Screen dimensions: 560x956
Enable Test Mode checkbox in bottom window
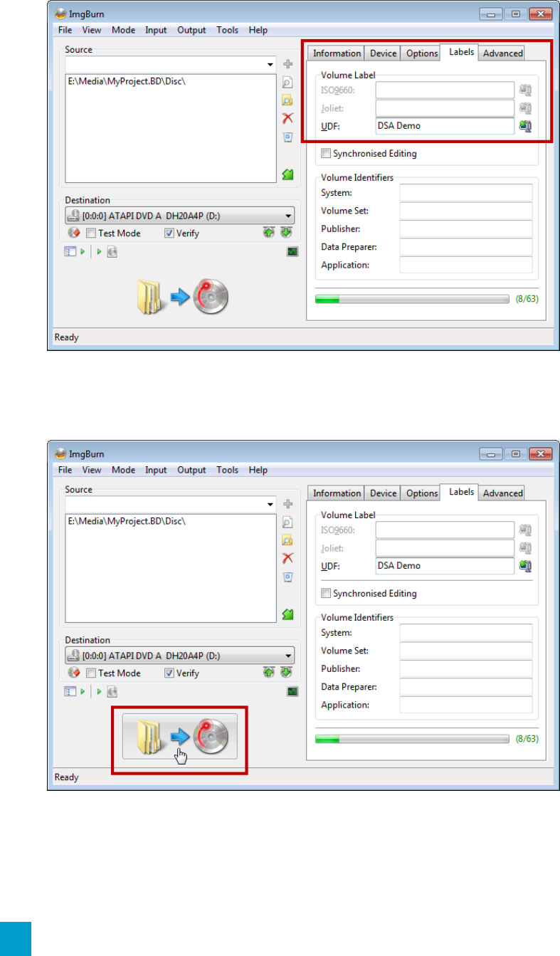tap(91, 673)
